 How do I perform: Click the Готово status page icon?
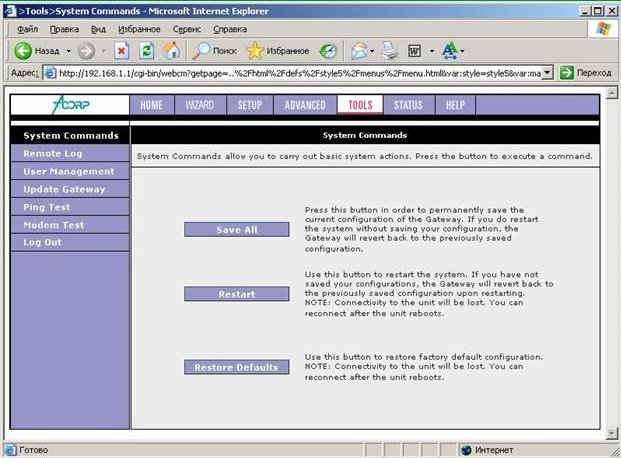[10, 450]
